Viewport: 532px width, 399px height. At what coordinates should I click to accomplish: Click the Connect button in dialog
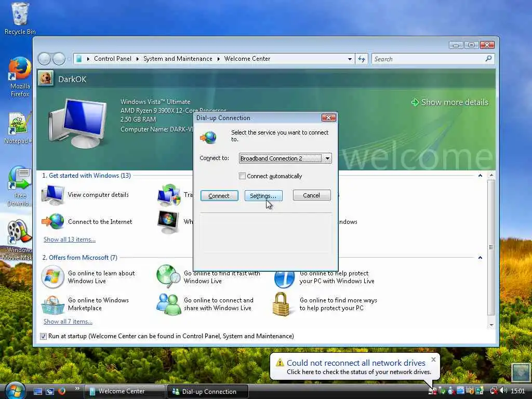click(219, 196)
